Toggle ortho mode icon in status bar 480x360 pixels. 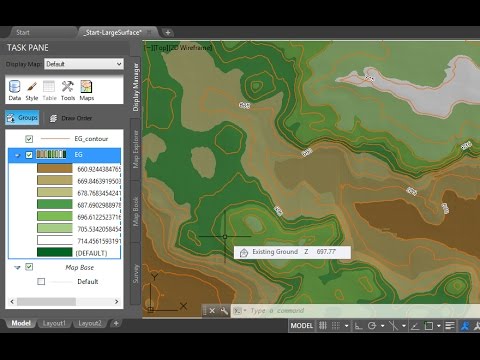(358, 326)
